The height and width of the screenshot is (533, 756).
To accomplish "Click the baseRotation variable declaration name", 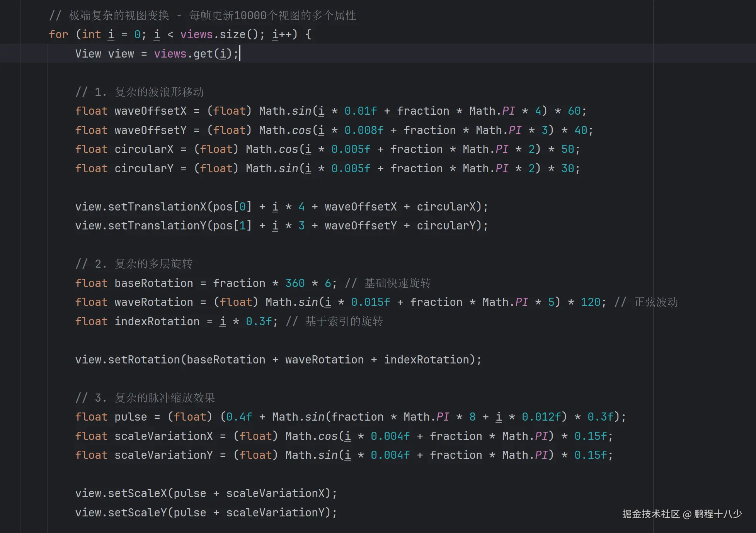I will (153, 283).
